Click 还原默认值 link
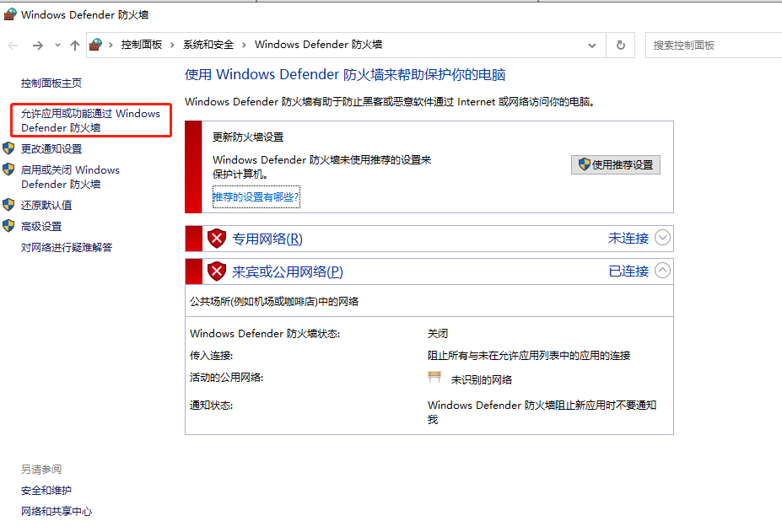Image resolution: width=782 pixels, height=532 pixels. (46, 206)
